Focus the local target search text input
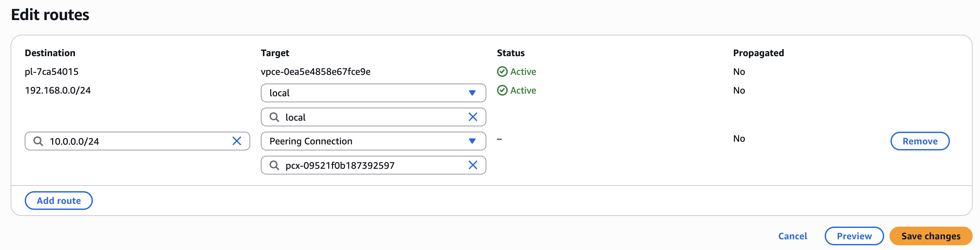This screenshot has width=980, height=250. [x=373, y=117]
